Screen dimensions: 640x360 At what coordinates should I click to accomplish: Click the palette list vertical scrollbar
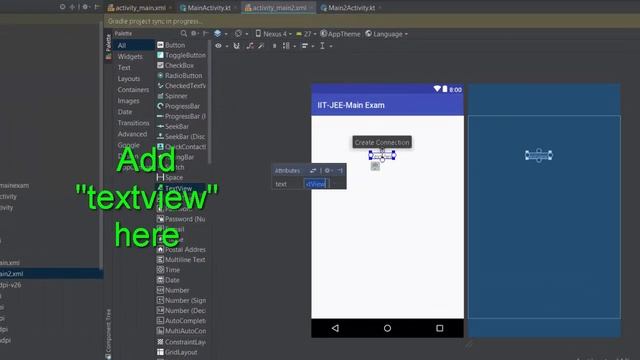point(209,102)
